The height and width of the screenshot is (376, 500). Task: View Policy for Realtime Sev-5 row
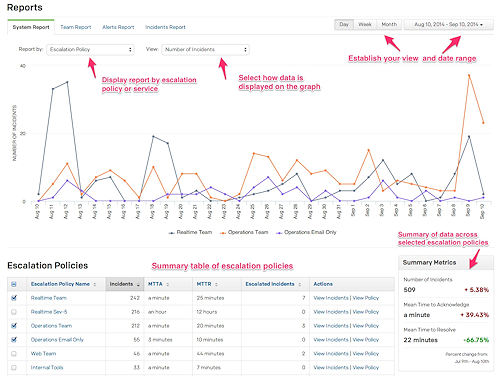(x=366, y=312)
